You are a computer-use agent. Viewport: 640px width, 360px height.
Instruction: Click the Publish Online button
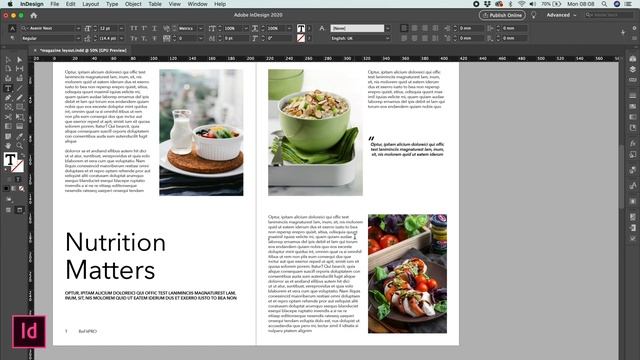(502, 15)
